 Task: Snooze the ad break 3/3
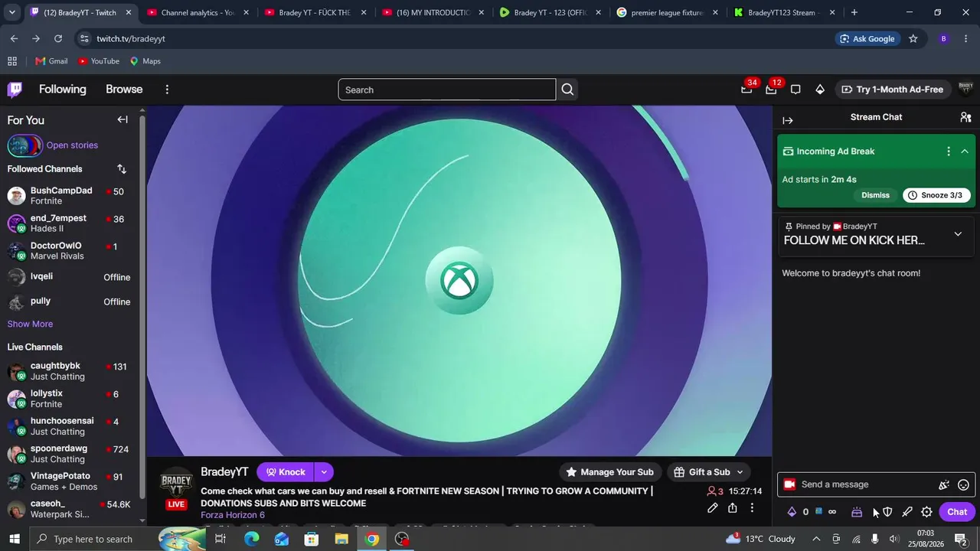click(937, 195)
